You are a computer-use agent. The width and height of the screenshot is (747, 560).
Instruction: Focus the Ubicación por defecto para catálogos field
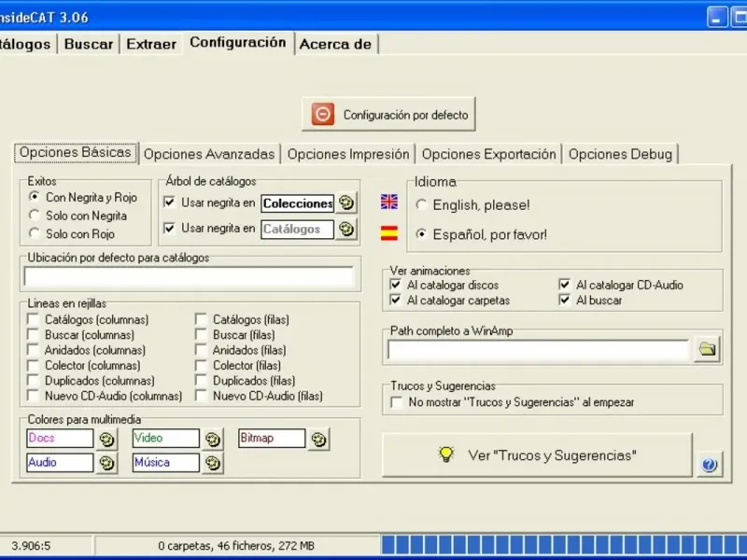click(190, 276)
